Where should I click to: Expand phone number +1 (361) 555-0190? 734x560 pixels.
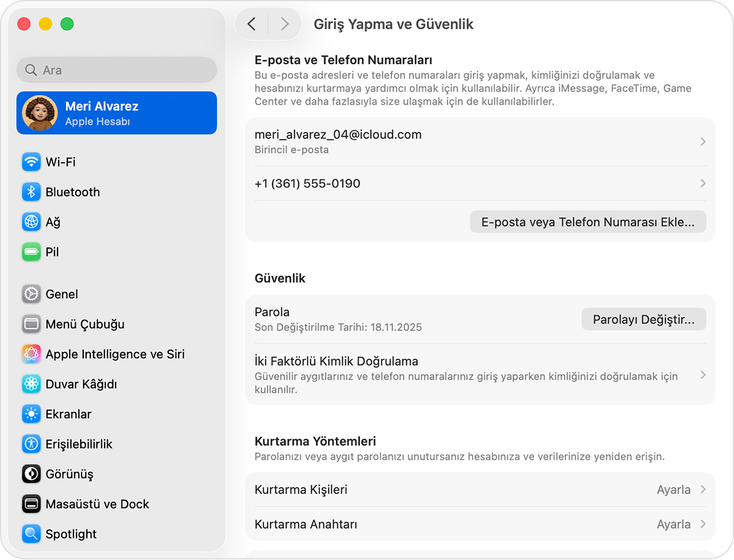point(480,183)
